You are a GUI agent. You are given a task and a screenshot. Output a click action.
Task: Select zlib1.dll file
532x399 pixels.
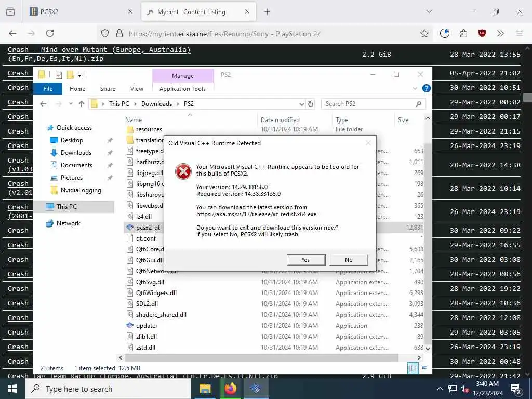pos(146,336)
